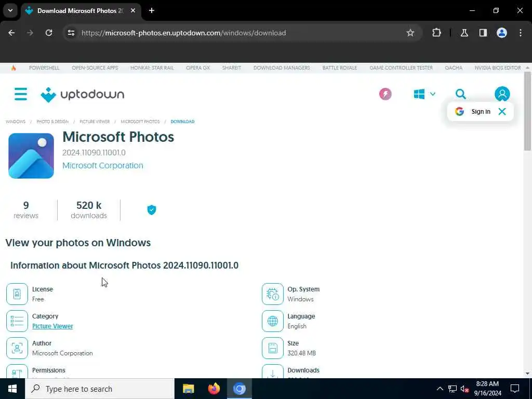Open NVIDIA BIOS EDITOR trending link
532x399 pixels.
[498, 68]
